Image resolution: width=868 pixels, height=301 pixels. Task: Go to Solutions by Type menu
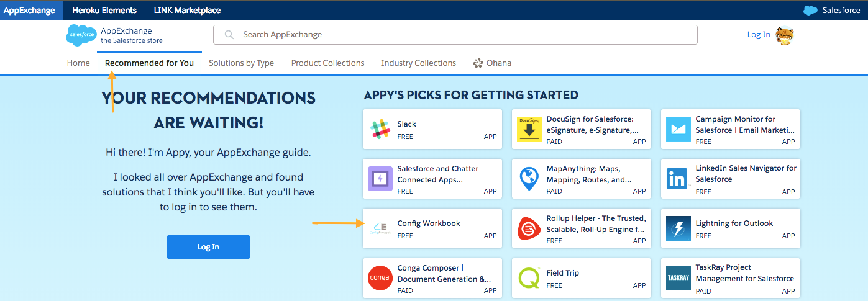click(x=241, y=63)
